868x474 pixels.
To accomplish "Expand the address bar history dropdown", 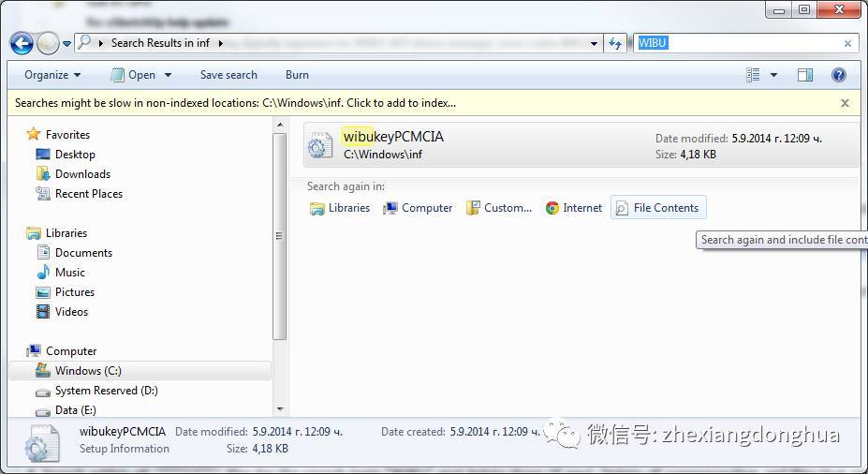I will tap(594, 43).
